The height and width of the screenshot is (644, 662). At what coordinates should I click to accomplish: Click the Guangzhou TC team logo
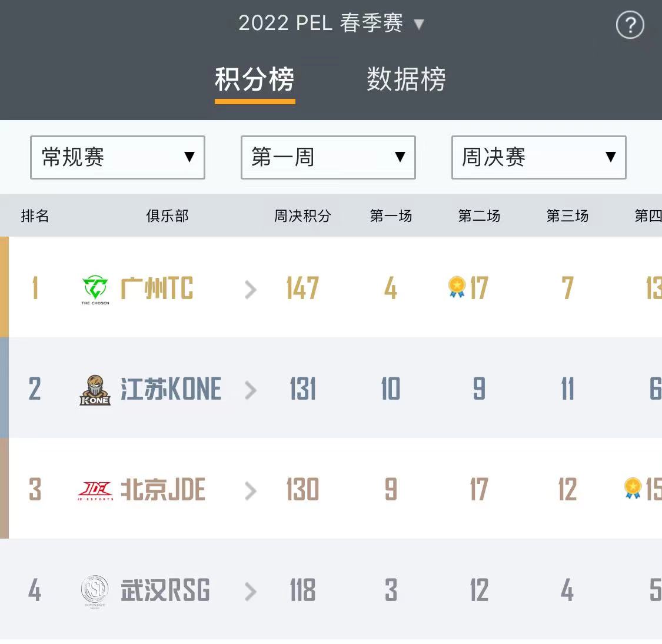[x=95, y=288]
